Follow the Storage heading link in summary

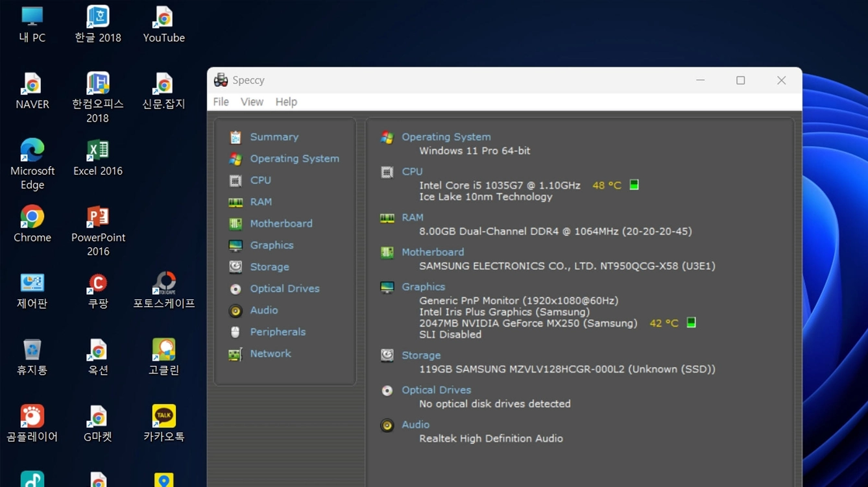coord(421,355)
